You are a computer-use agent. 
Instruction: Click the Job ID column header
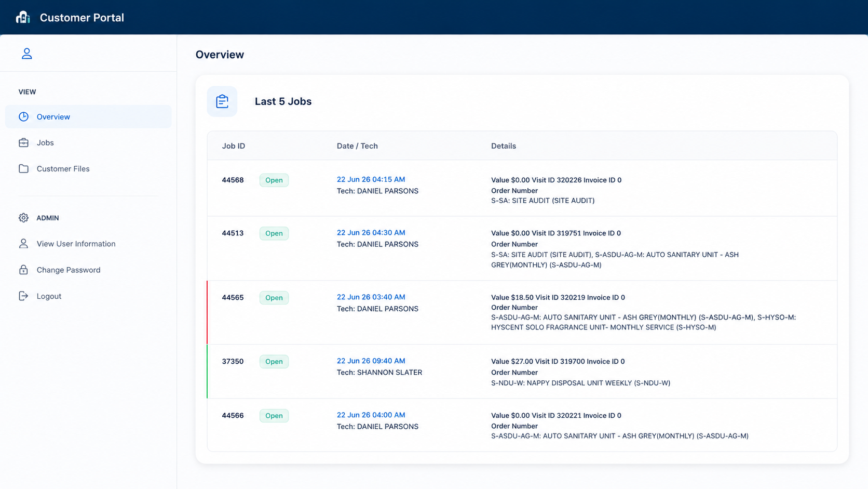[234, 146]
